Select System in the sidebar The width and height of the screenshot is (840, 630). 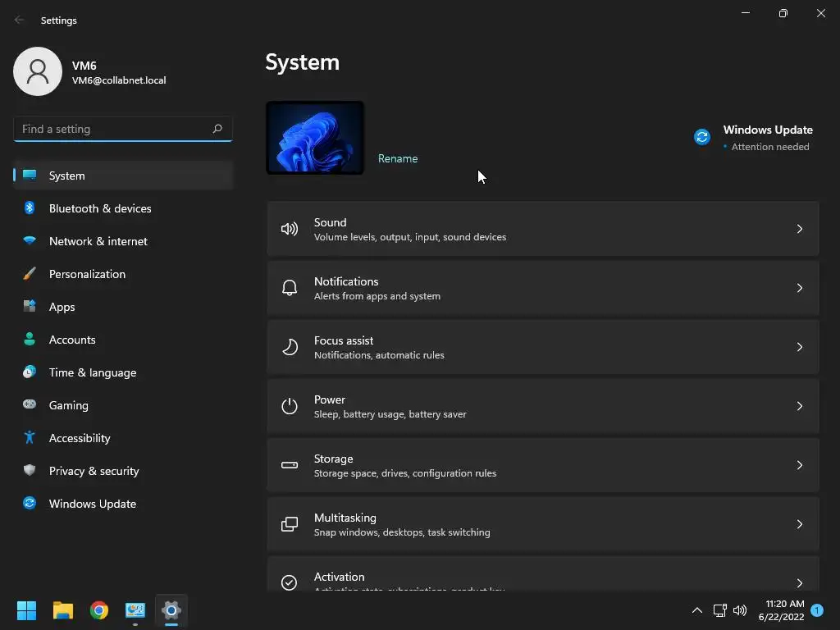click(123, 176)
